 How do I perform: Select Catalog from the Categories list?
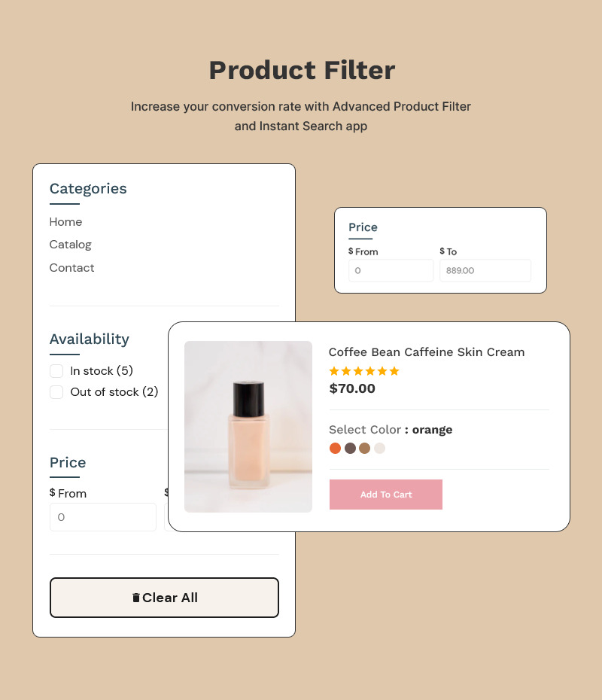tap(70, 245)
